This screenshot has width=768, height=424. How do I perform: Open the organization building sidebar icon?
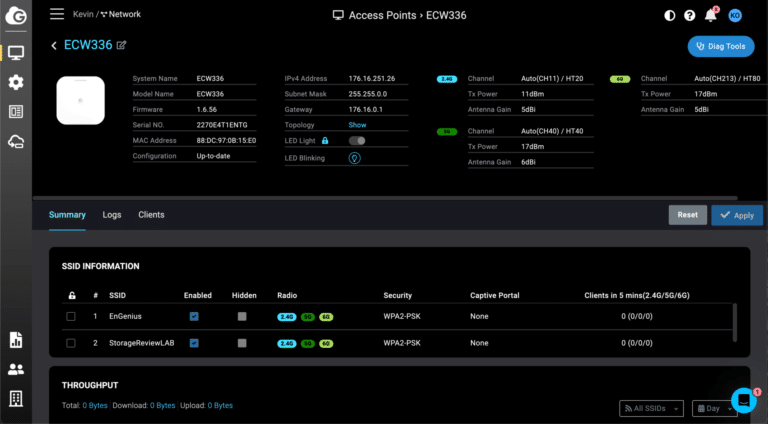point(16,399)
